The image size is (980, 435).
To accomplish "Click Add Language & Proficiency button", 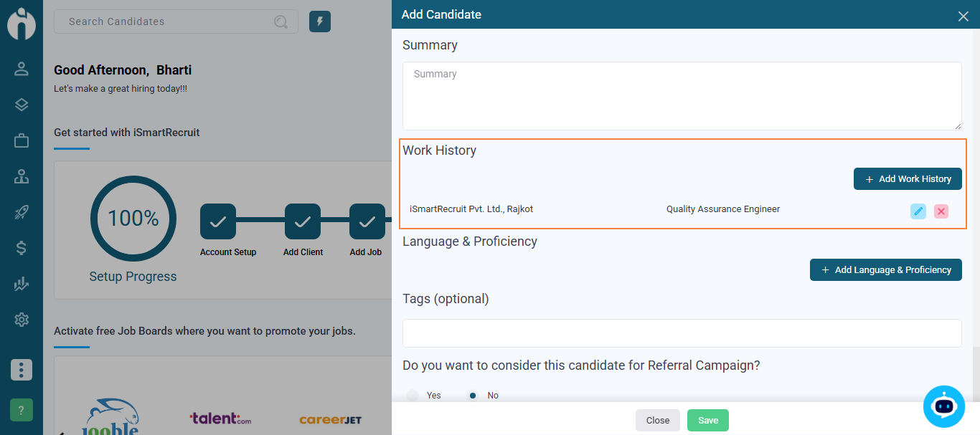I will click(885, 270).
